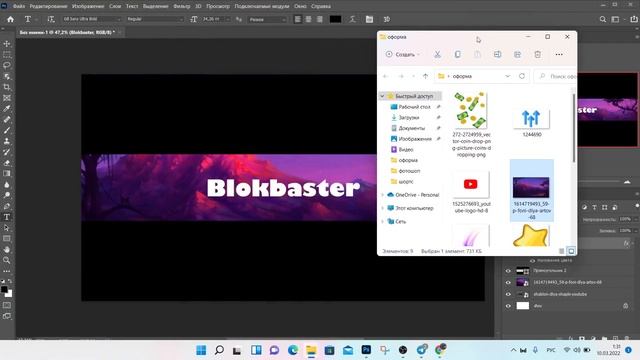This screenshot has height=360, width=640.
Task: Select the Crop tool
Action: [x=7, y=87]
